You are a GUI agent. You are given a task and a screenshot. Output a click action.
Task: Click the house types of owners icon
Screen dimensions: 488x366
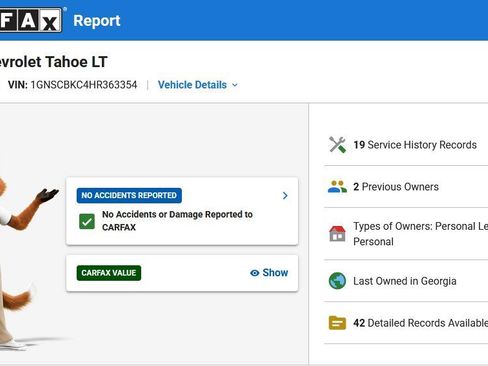point(337,233)
